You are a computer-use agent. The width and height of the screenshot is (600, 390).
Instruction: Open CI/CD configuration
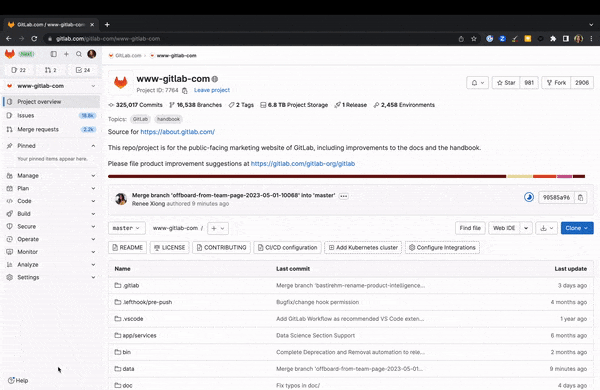pyautogui.click(x=287, y=248)
